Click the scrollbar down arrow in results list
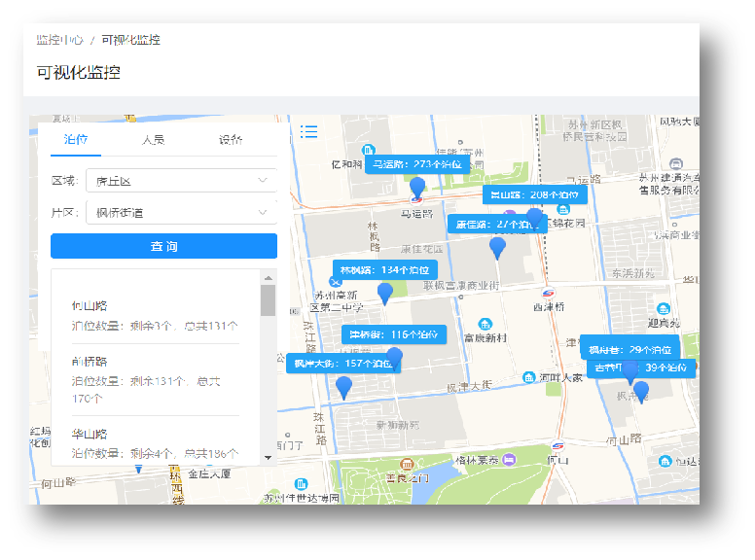The width and height of the screenshot is (755, 560). click(x=268, y=457)
